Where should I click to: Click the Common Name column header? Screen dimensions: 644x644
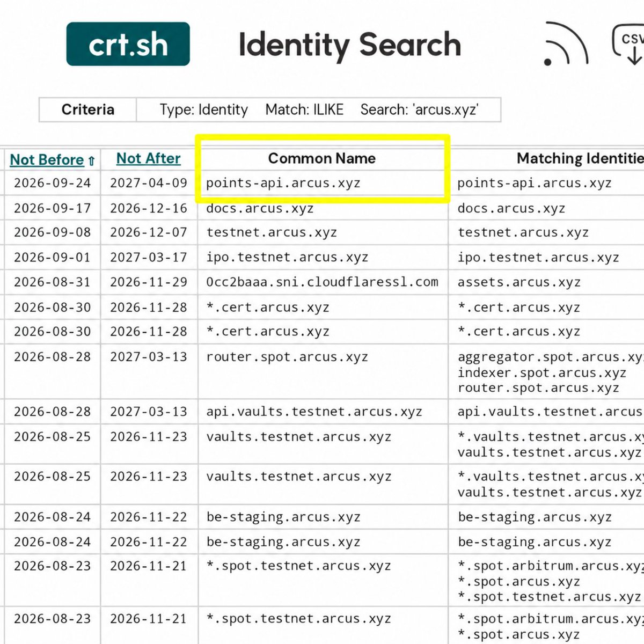coord(322,158)
